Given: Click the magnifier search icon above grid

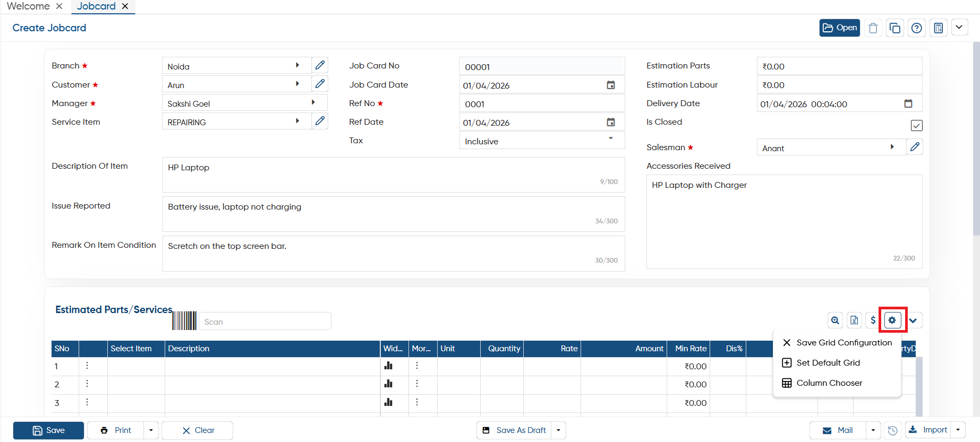Looking at the screenshot, I should click(x=835, y=320).
